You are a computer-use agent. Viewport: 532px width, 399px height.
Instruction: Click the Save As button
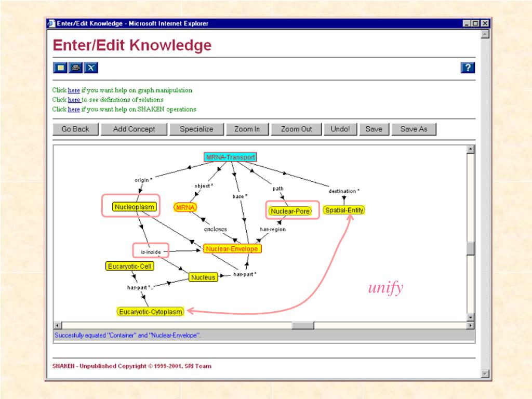point(414,129)
